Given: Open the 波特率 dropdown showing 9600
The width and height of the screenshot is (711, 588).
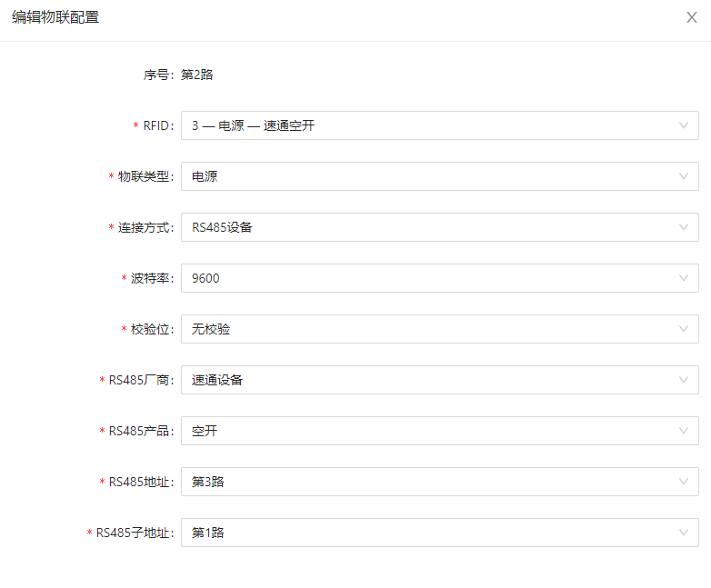Looking at the screenshot, I should (x=427, y=278).
